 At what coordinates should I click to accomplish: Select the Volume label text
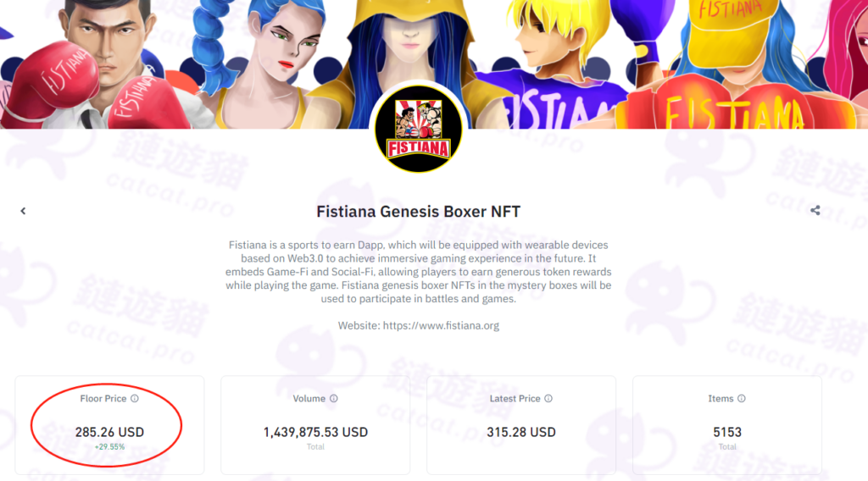[x=309, y=399]
